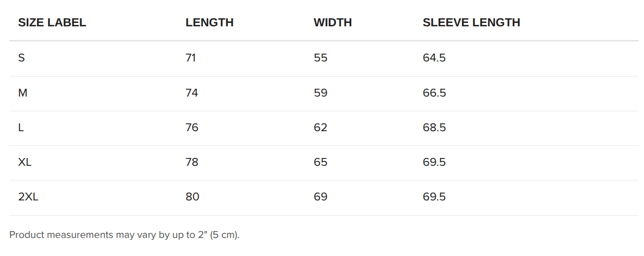Screen dimensions: 644x256
Task: Click sleeve length 68.5 for size L
Action: point(434,127)
